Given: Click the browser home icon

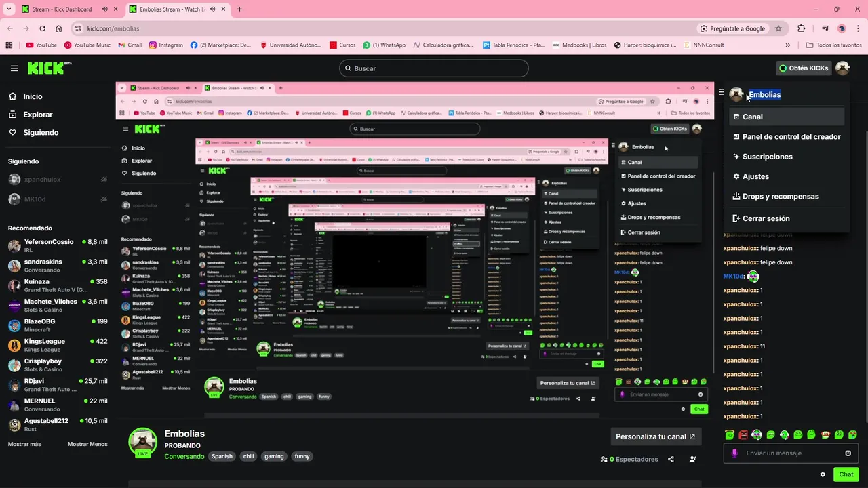Looking at the screenshot, I should coord(59,28).
